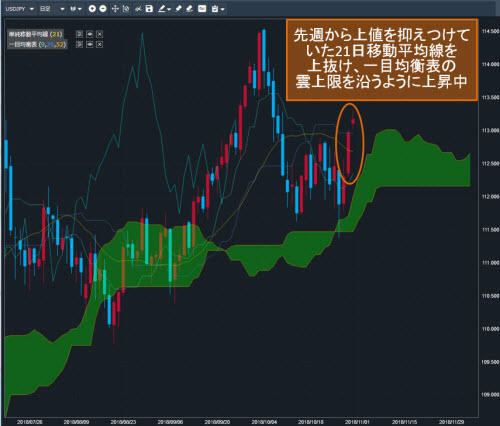500x426 pixels.
Task: Open settings for the moving average (21) indicator
Action: pos(79,34)
